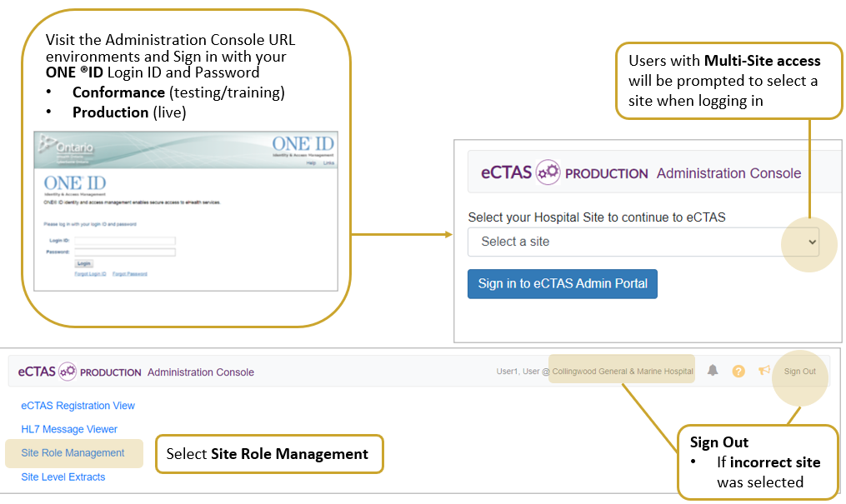Focus the Password input field

click(125, 251)
